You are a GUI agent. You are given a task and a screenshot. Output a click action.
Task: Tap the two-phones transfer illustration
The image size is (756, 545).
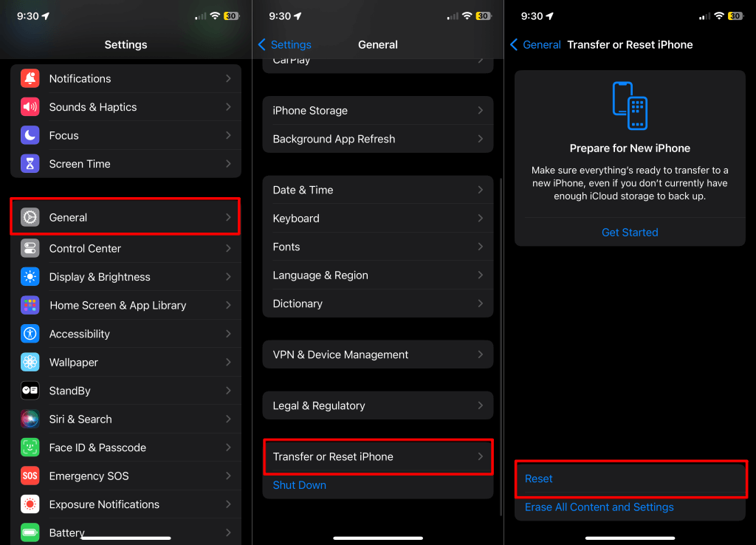[630, 106]
